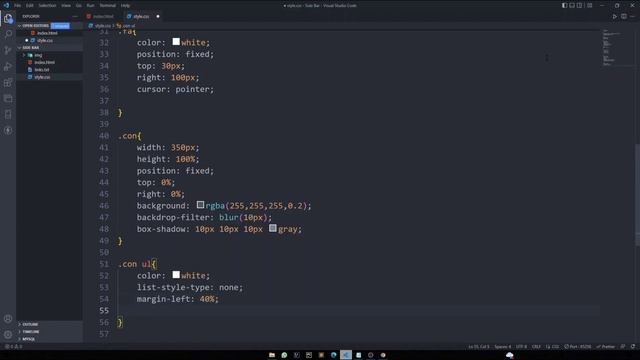The height and width of the screenshot is (360, 640).
Task: Open Microsoft Edge from taskbar
Action: click(333, 355)
